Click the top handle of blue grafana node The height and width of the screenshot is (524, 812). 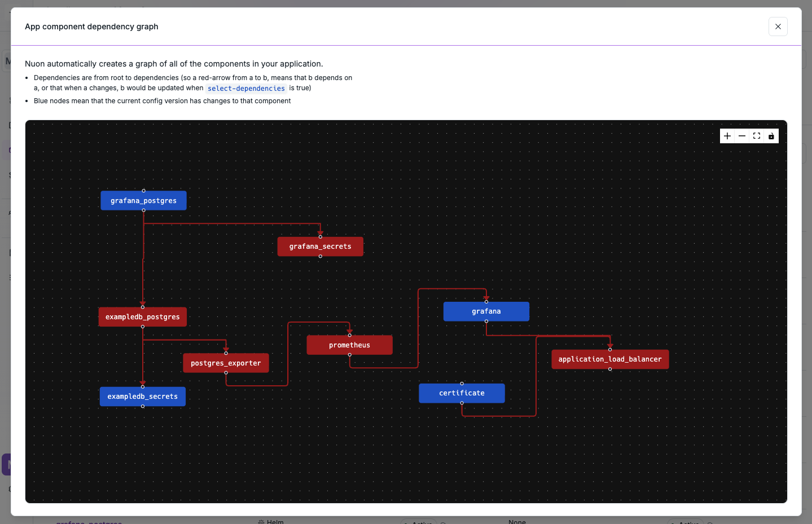coord(486,302)
